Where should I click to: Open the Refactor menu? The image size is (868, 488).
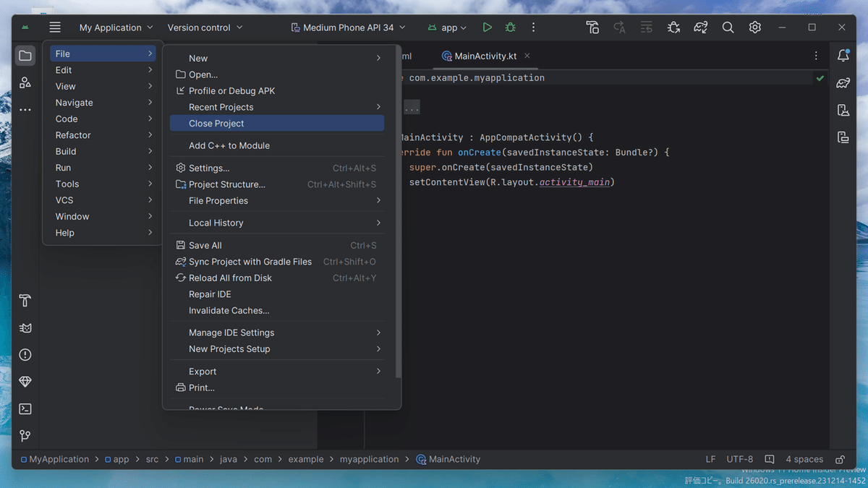[x=103, y=135]
